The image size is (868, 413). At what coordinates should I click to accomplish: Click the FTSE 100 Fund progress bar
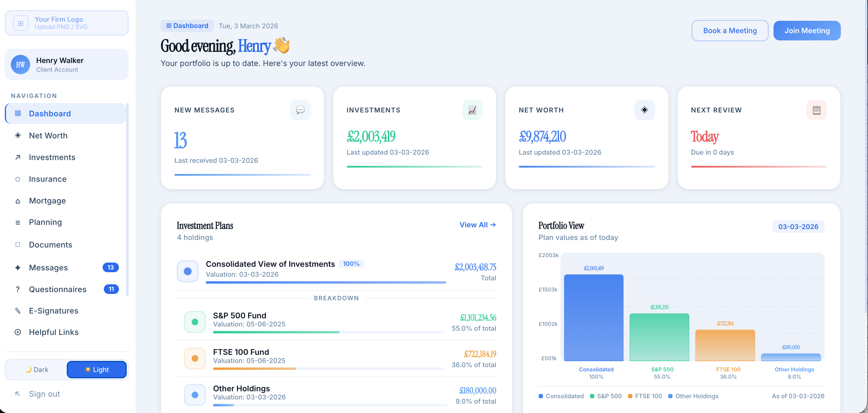tap(328, 369)
